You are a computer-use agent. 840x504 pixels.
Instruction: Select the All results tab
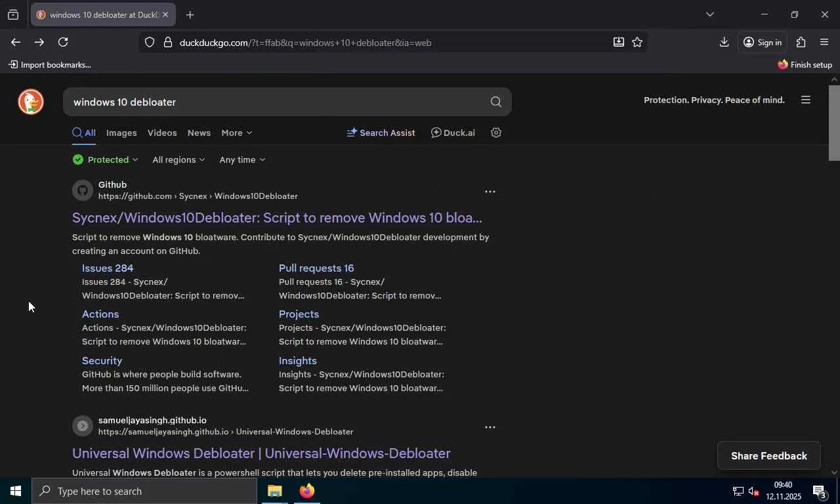84,133
